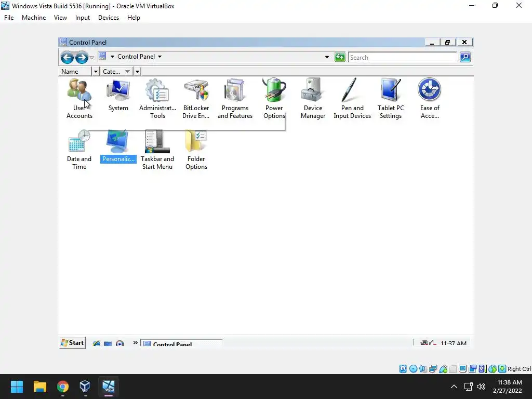Screen dimensions: 532x399
Task: Open BitLocker Drive Encryption
Action: pyautogui.click(x=196, y=98)
